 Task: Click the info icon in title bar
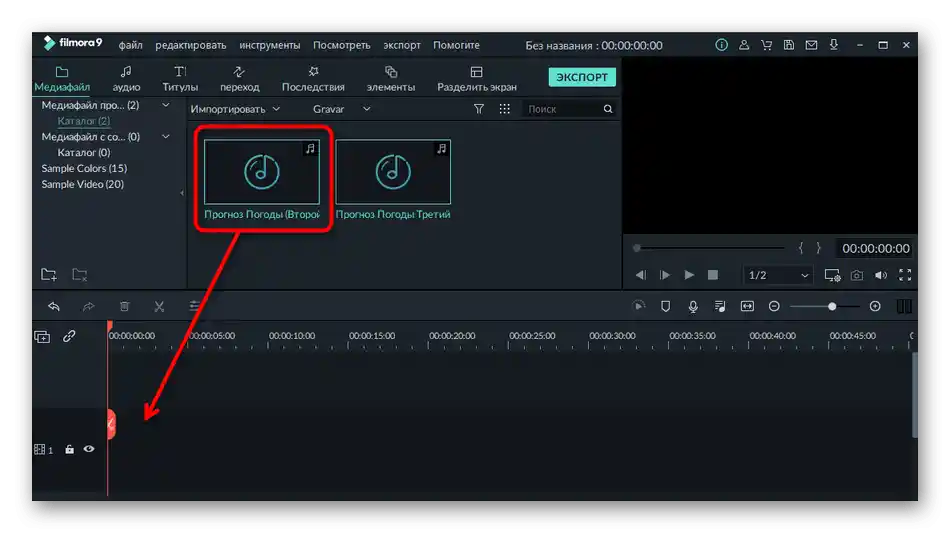(721, 45)
